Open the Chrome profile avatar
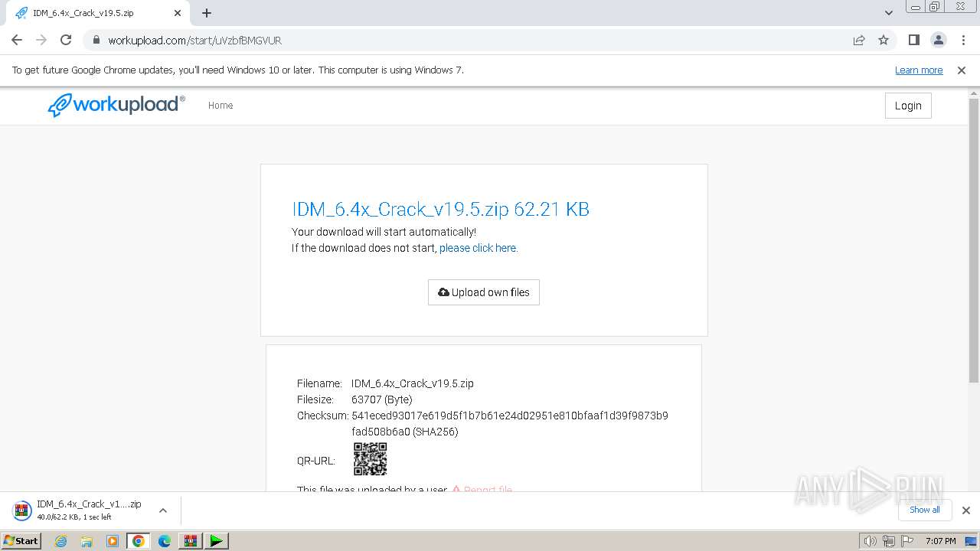The width and height of the screenshot is (980, 551). 938,40
